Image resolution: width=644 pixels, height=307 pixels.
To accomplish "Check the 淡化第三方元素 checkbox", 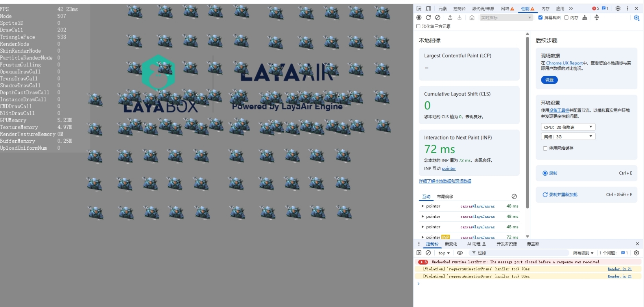I will click(x=418, y=26).
